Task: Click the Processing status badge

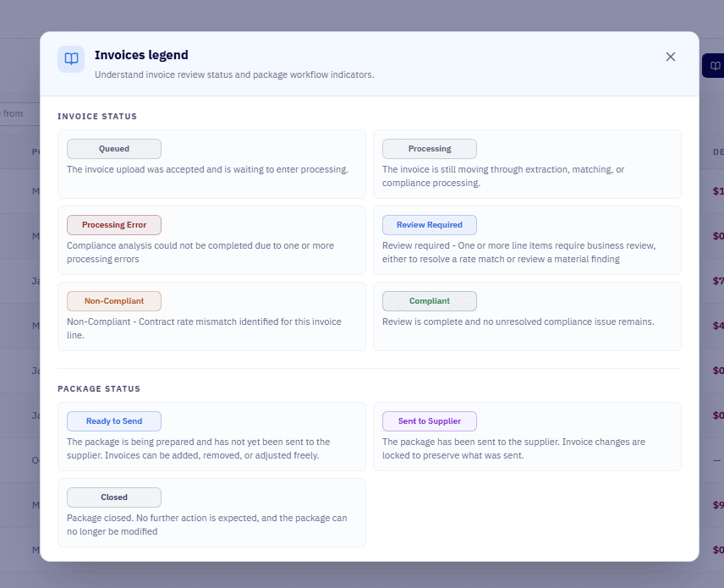Action: 430,149
